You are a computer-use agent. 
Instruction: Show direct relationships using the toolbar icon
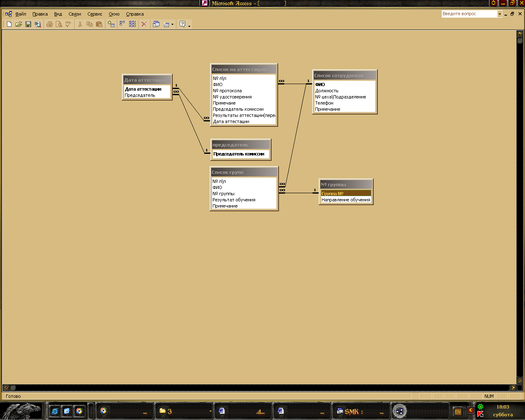pos(122,25)
